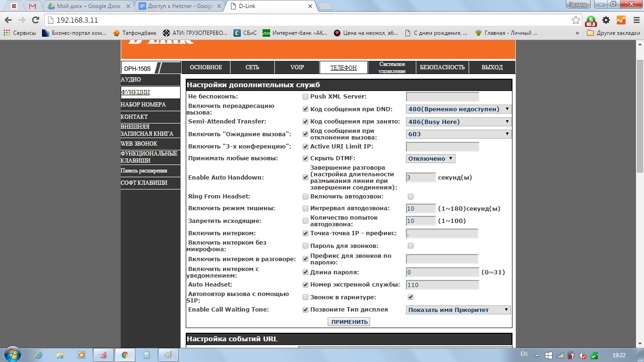Launch Internet Explorer from the taskbar
Viewport: 644px width, 362px height.
[38, 355]
